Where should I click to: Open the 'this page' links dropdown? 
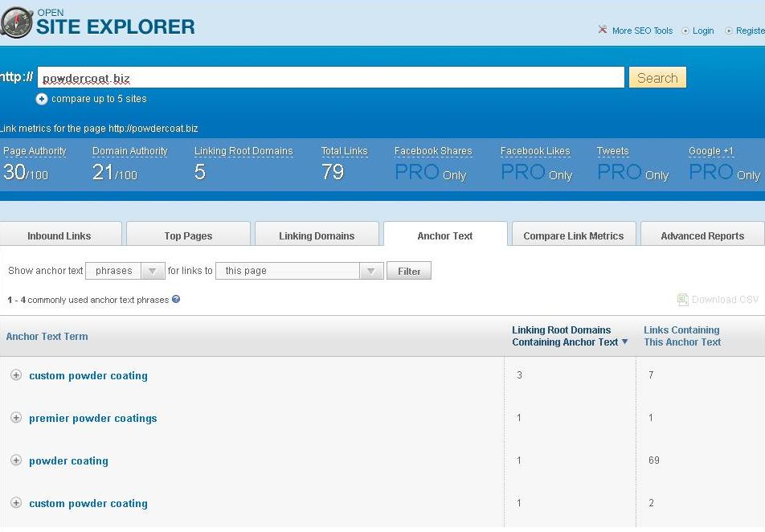coord(300,271)
